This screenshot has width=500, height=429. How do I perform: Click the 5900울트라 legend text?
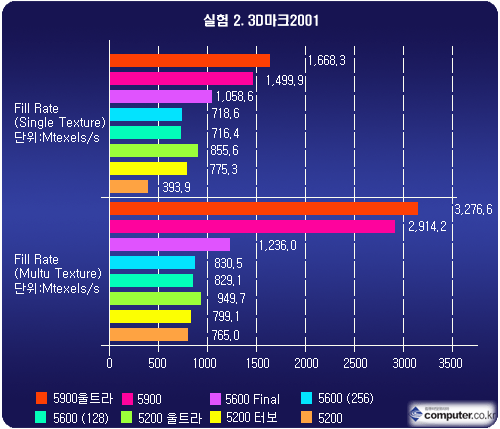click(83, 398)
